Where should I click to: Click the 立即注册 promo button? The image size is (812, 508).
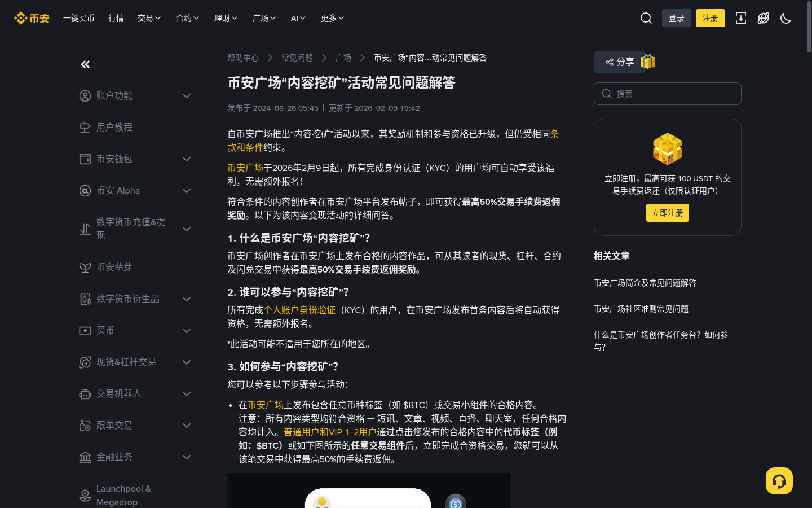(668, 213)
